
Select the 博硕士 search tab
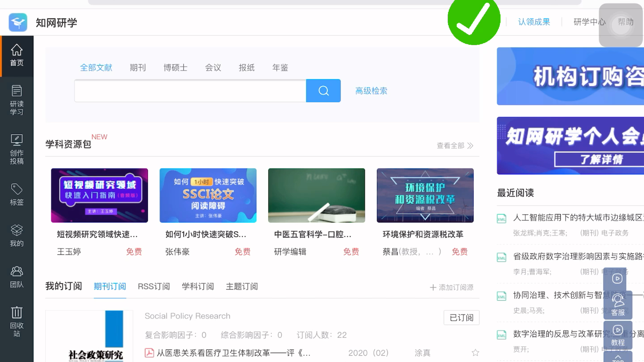pos(175,67)
